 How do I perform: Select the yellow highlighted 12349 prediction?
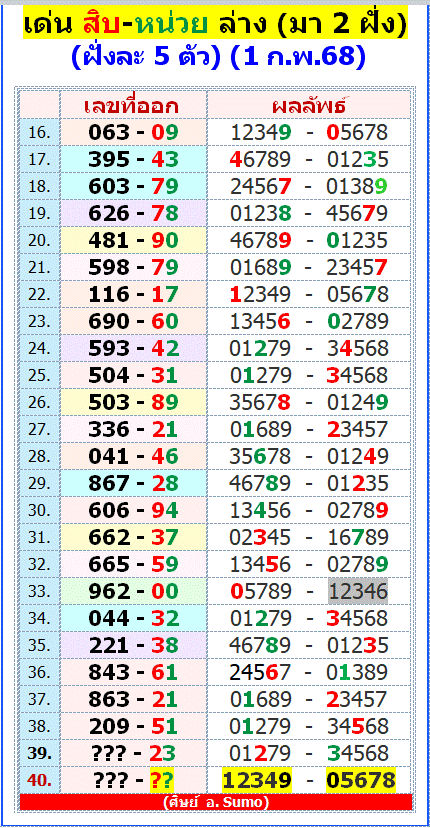[x=257, y=779]
